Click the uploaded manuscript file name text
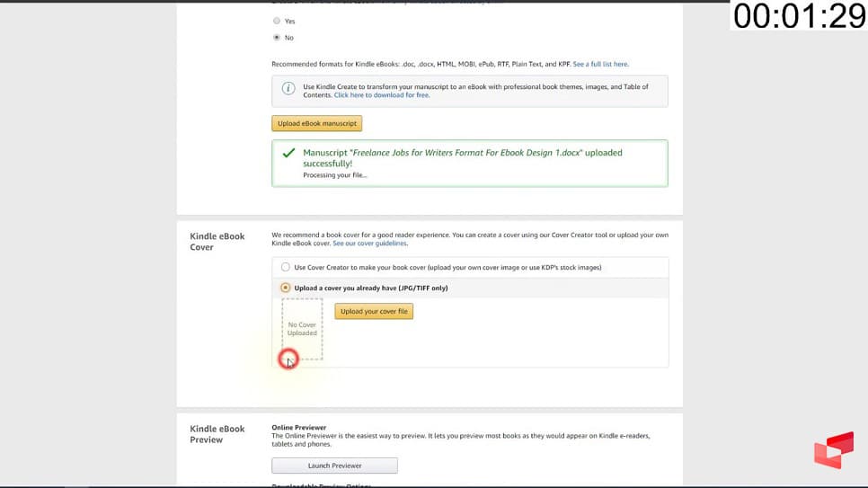 [x=466, y=153]
